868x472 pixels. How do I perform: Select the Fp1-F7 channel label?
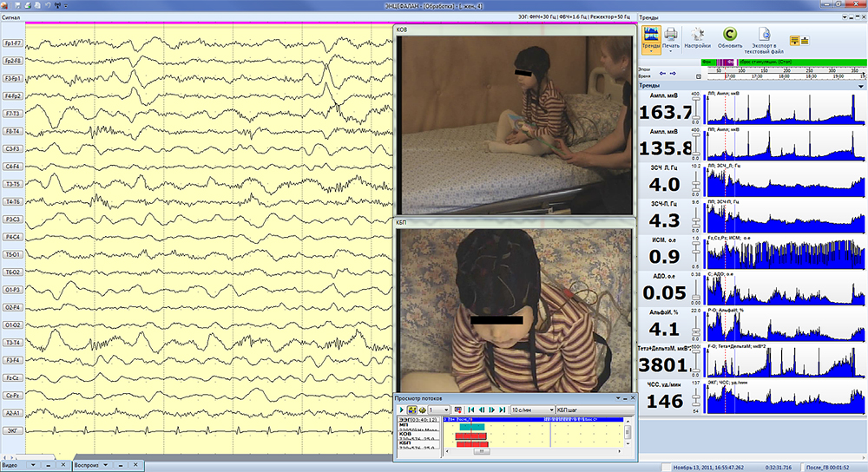click(13, 43)
